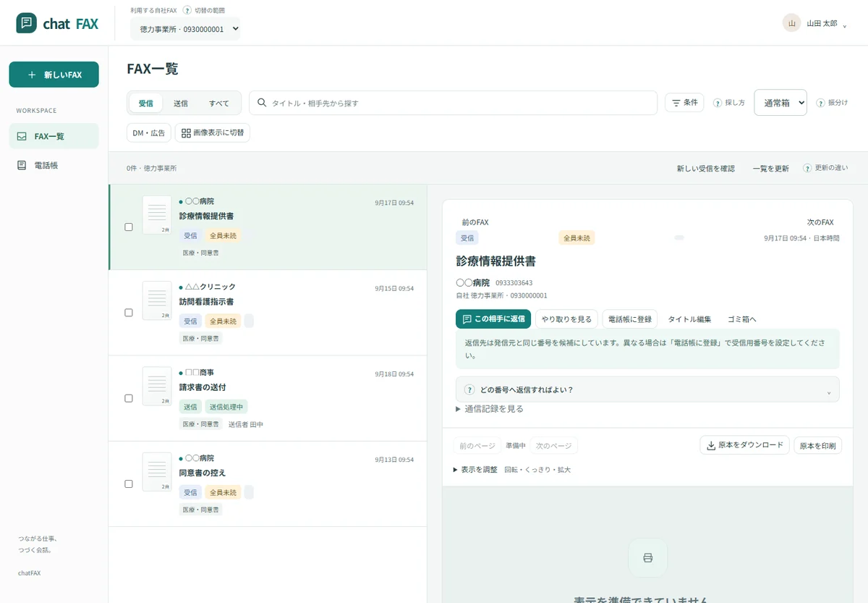
Task: Click the download icon on 原本をダウンロード
Action: pyautogui.click(x=711, y=445)
